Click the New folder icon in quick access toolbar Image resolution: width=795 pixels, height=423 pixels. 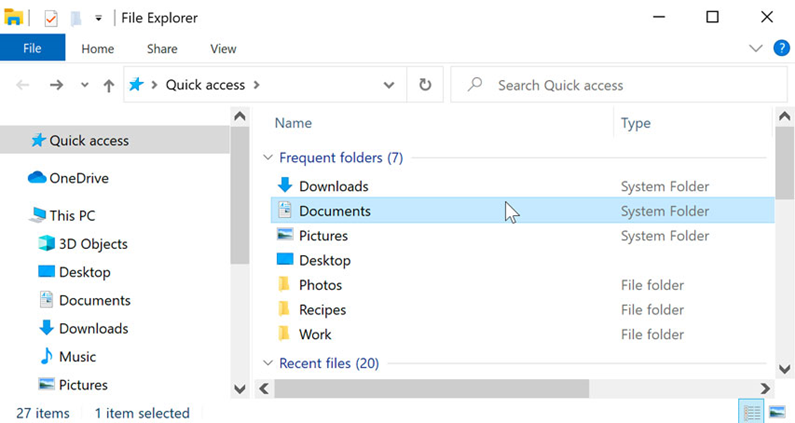(x=76, y=19)
